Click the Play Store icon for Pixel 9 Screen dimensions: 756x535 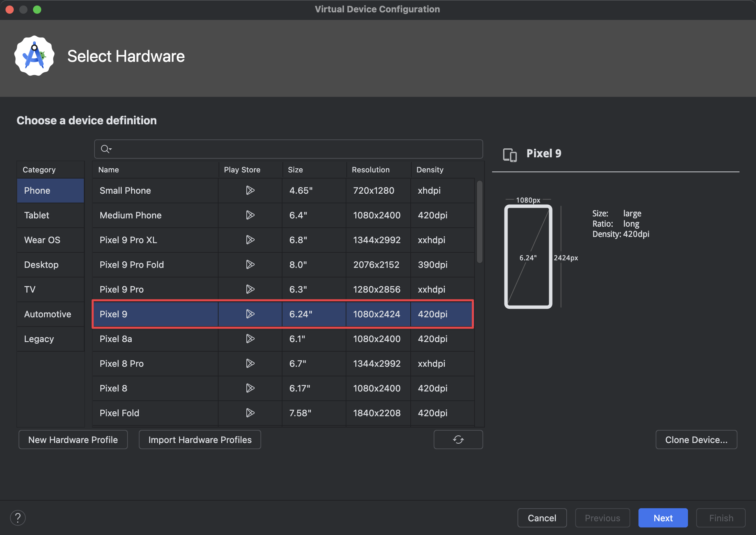[250, 314]
